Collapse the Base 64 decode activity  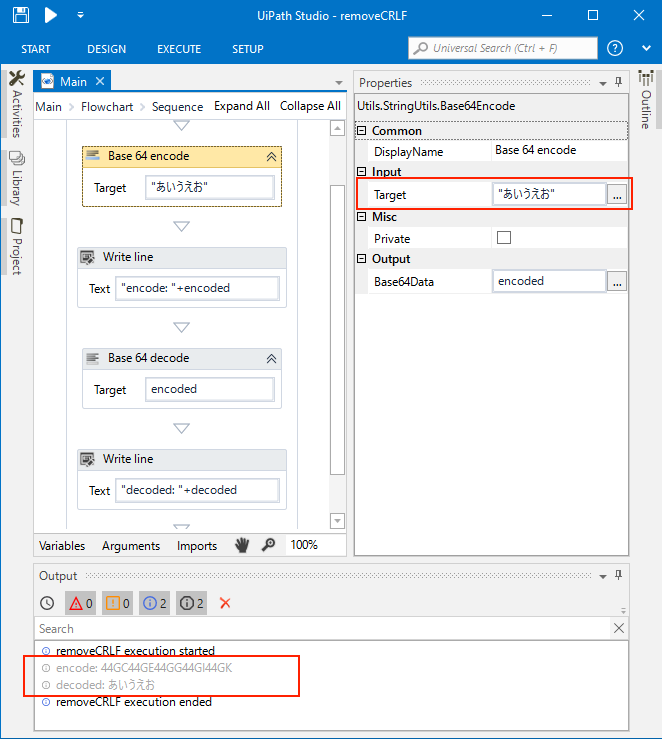(x=270, y=358)
